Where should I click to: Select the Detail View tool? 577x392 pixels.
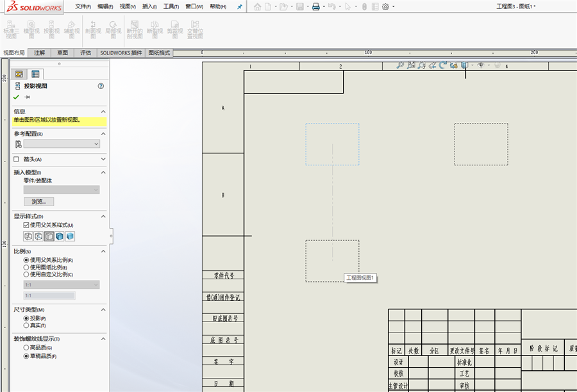(x=113, y=29)
